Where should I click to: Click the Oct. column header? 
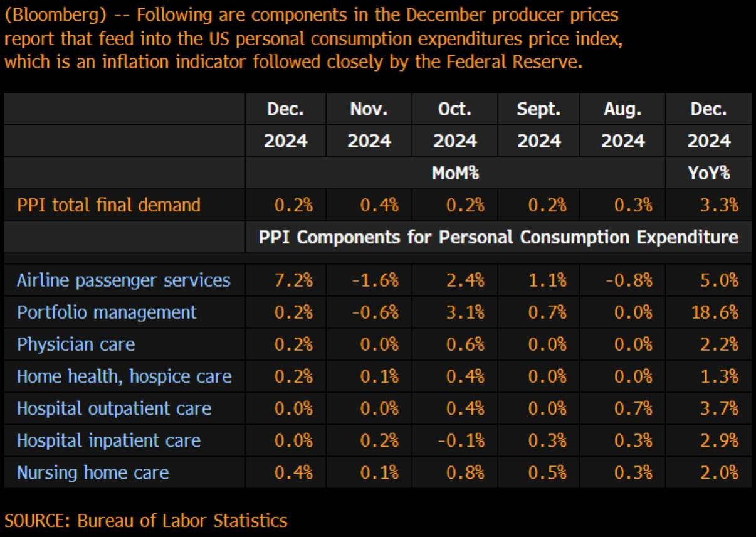click(x=454, y=109)
